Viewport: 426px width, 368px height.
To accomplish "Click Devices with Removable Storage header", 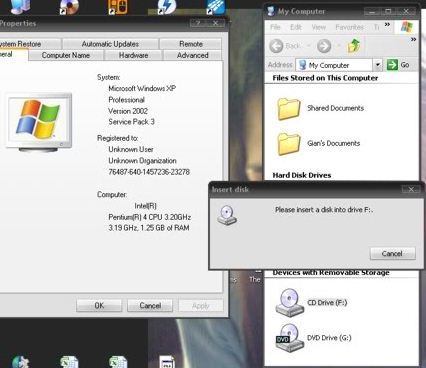I will 331,273.
